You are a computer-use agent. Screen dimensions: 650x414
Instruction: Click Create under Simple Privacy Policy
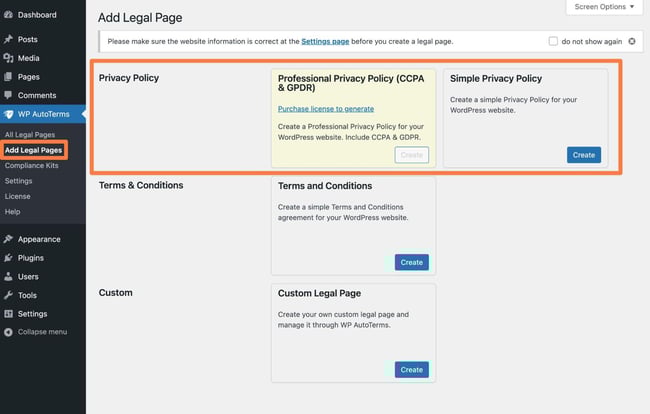point(584,155)
